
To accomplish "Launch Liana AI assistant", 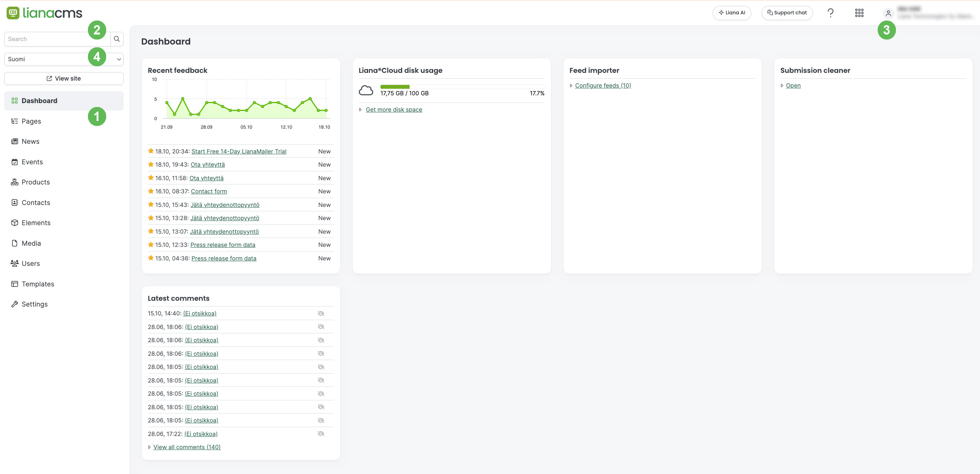I will click(732, 13).
